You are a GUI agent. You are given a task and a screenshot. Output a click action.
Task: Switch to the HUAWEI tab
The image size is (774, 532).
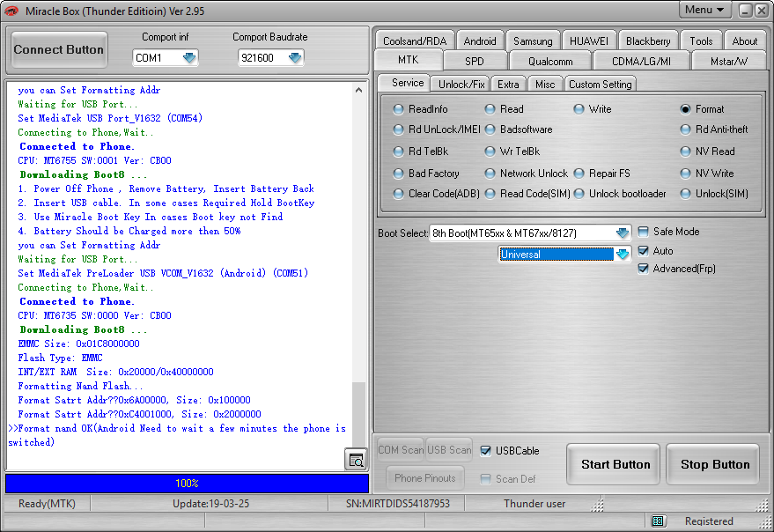click(589, 41)
